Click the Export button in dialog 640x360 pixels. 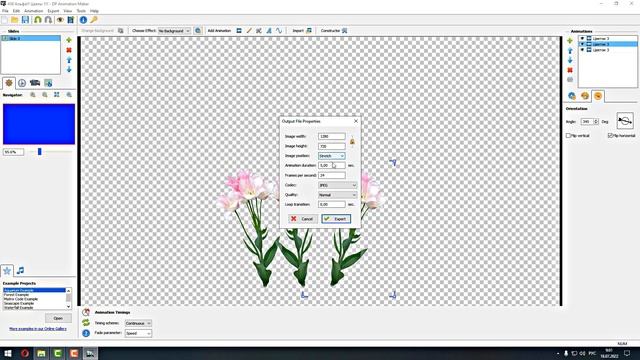coord(336,219)
